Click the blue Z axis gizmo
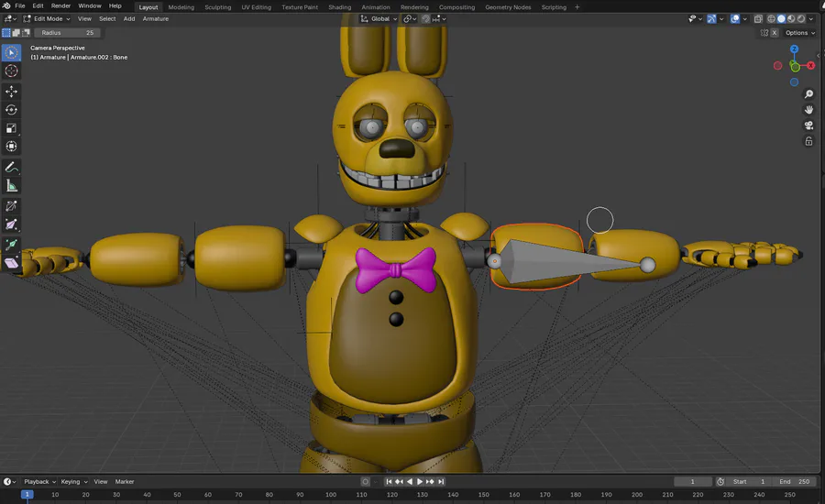The width and height of the screenshot is (825, 504). coord(795,49)
